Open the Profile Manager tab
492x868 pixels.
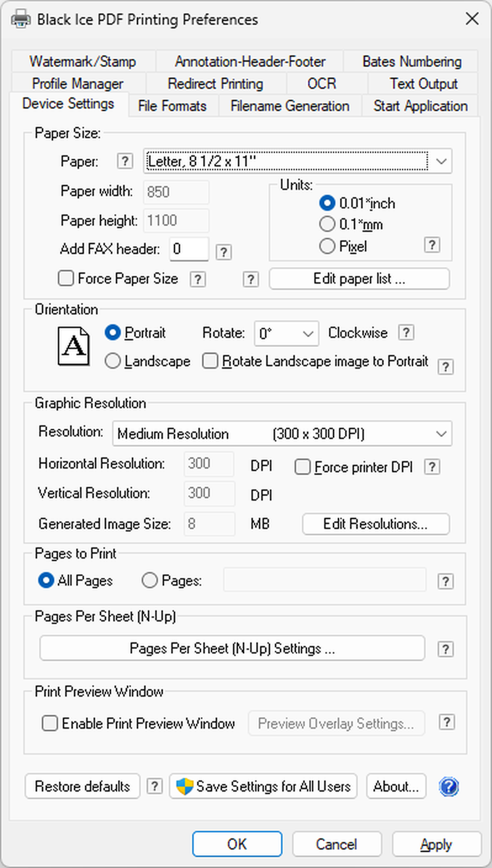coord(78,83)
